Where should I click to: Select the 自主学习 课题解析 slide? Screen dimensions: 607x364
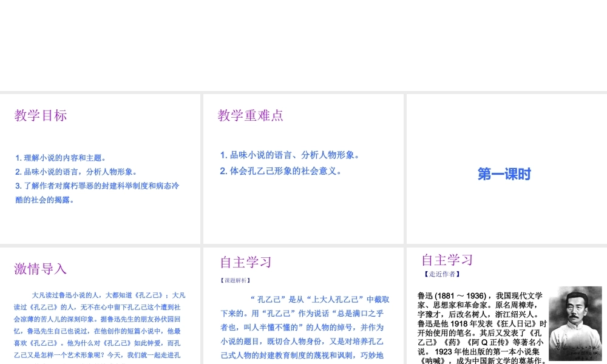(x=303, y=306)
